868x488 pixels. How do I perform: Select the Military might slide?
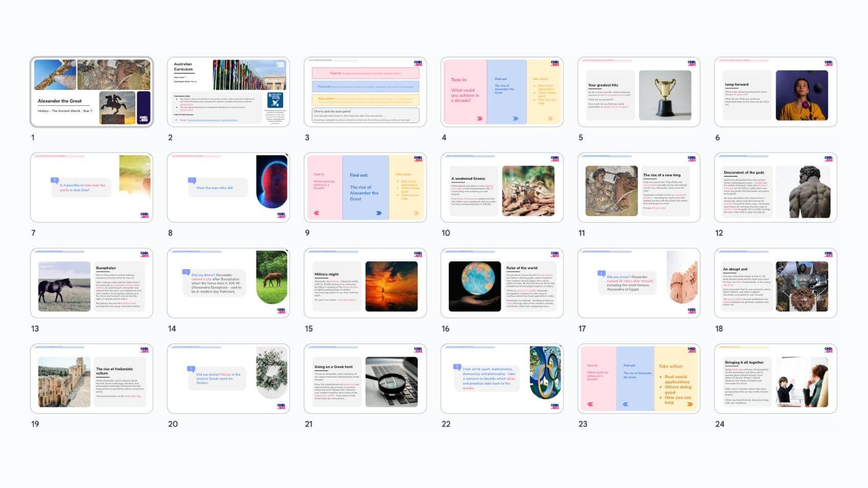point(365,283)
